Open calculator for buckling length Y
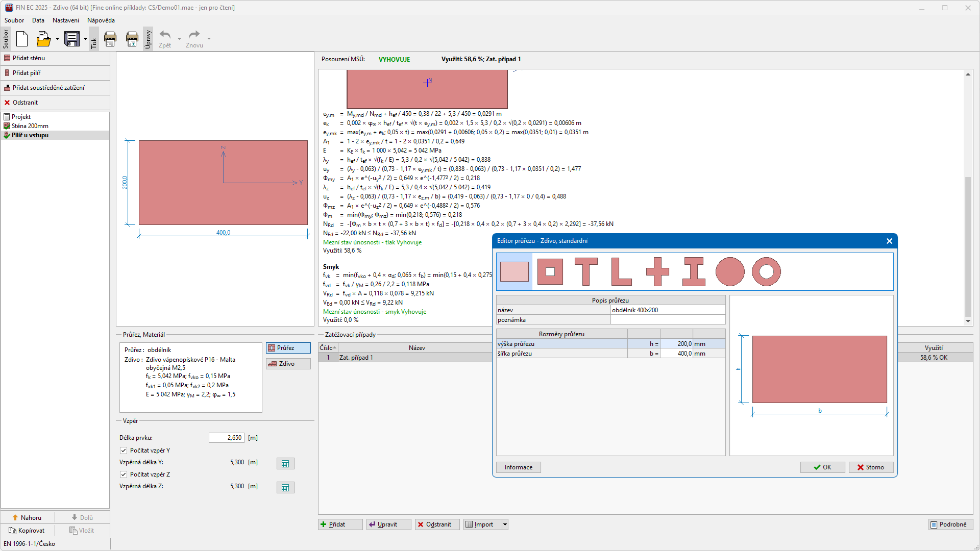 285,464
